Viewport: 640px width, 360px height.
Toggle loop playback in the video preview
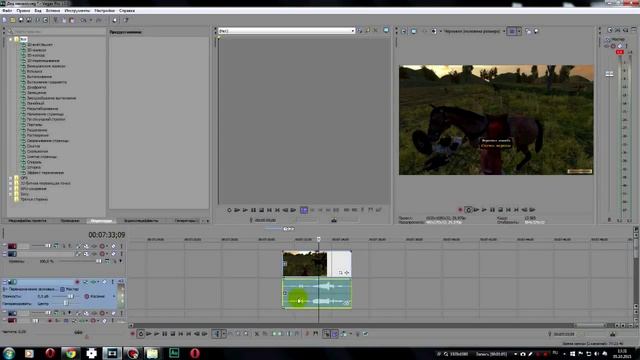(x=468, y=210)
